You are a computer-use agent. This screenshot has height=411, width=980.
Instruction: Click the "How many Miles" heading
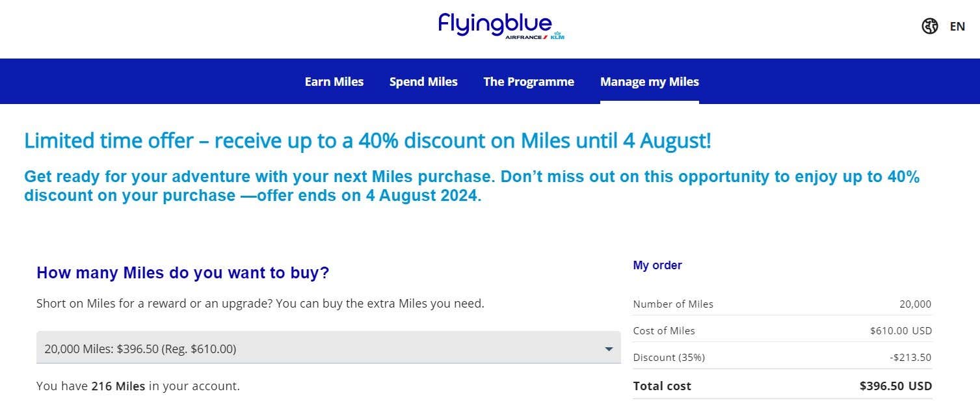[x=183, y=273]
